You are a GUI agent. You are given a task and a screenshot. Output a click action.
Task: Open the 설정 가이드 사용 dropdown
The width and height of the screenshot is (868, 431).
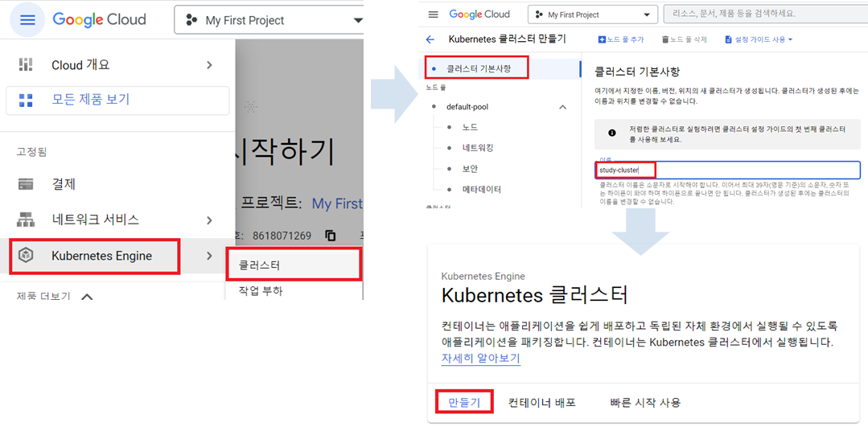click(759, 40)
